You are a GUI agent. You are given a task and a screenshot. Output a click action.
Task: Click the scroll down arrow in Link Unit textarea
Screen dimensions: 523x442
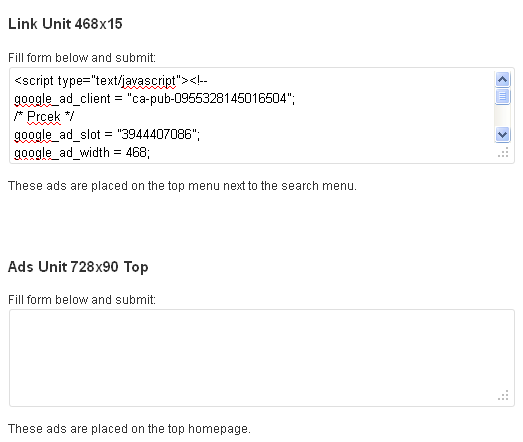pyautogui.click(x=502, y=135)
